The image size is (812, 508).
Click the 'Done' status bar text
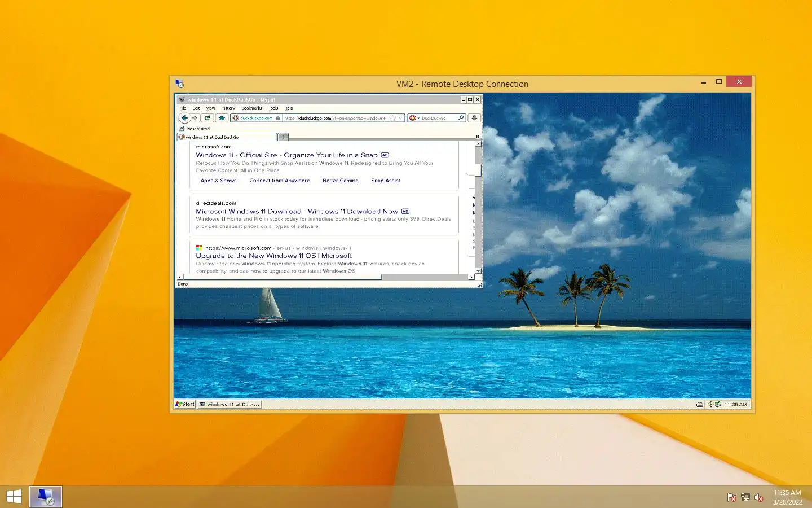click(x=183, y=284)
